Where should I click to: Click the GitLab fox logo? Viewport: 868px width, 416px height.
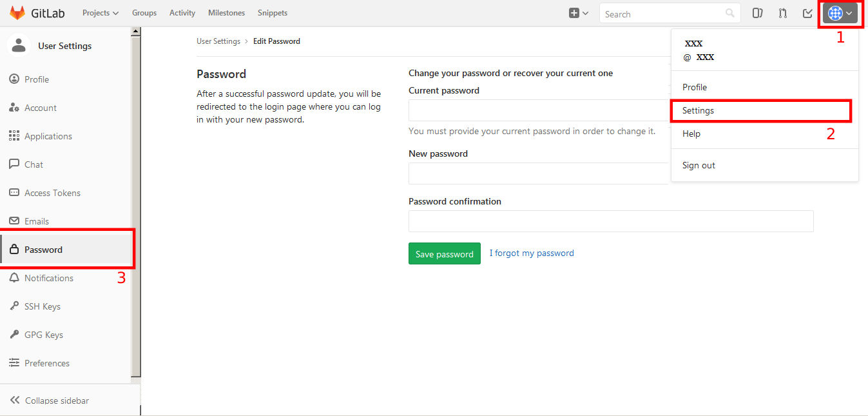pyautogui.click(x=17, y=13)
